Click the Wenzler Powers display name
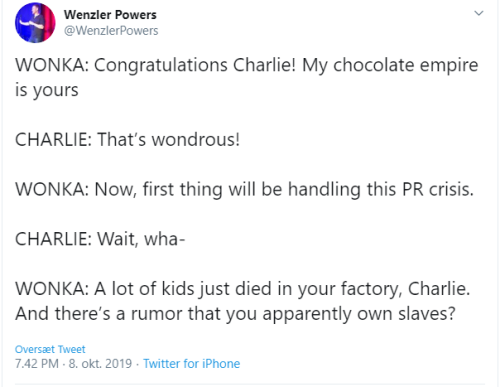Screen dimensions: 500x387 pos(110,15)
